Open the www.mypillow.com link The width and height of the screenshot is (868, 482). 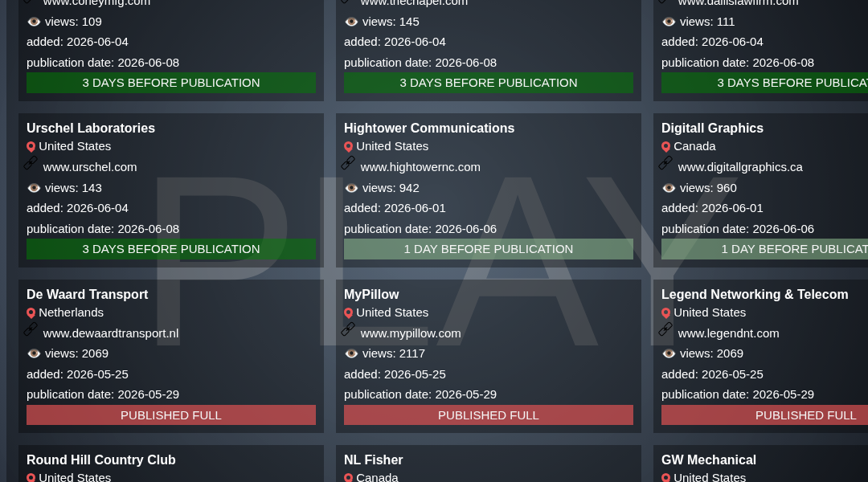pyautogui.click(x=410, y=333)
